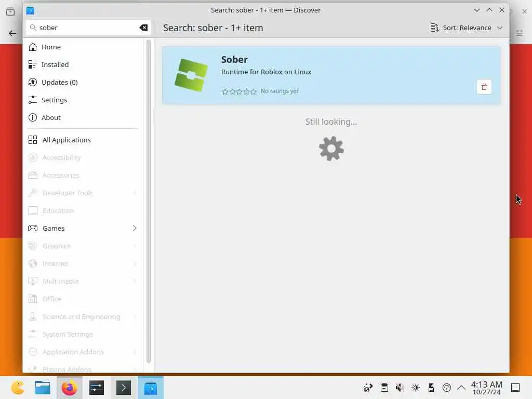The height and width of the screenshot is (399, 532).
Task: Select All Applications category
Action: pos(83,140)
